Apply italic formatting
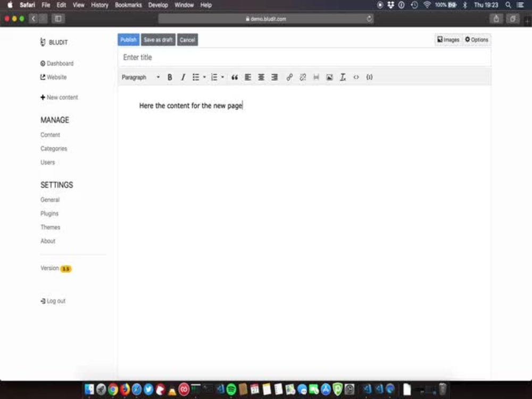Image resolution: width=532 pixels, height=399 pixels. click(183, 77)
